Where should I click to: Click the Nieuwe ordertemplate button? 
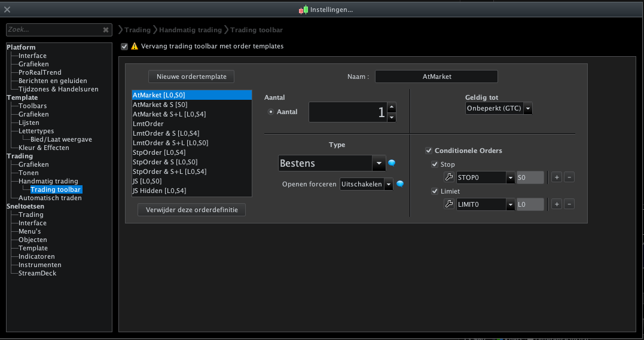(191, 76)
